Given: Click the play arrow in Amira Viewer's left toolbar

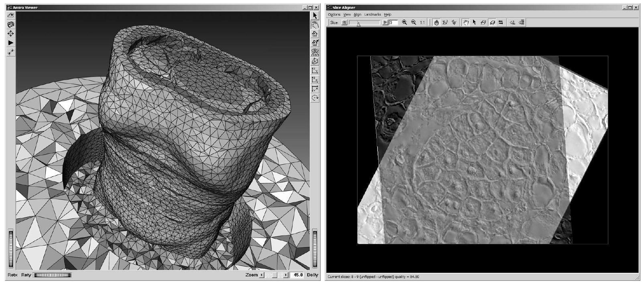Looking at the screenshot, I should point(11,43).
